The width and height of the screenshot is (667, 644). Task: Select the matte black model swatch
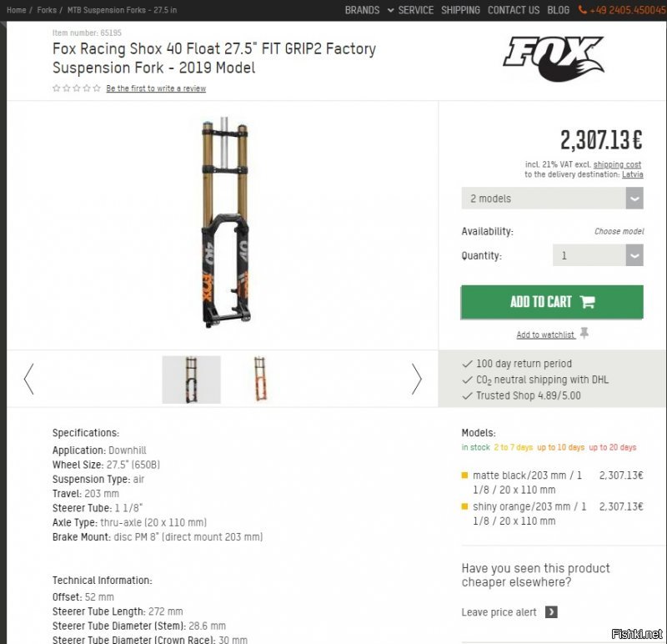click(x=464, y=475)
